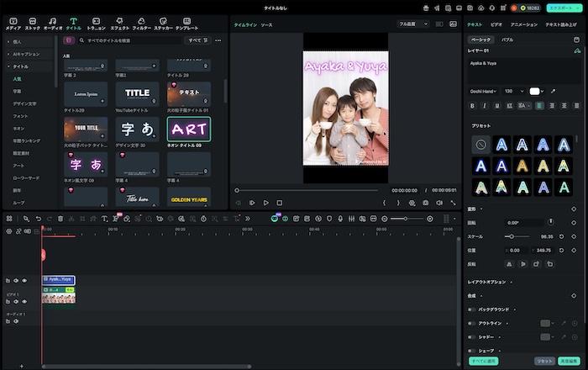Click the fullscreen expand icon under preview
Viewport: 588px width, 370px height.
(x=453, y=203)
